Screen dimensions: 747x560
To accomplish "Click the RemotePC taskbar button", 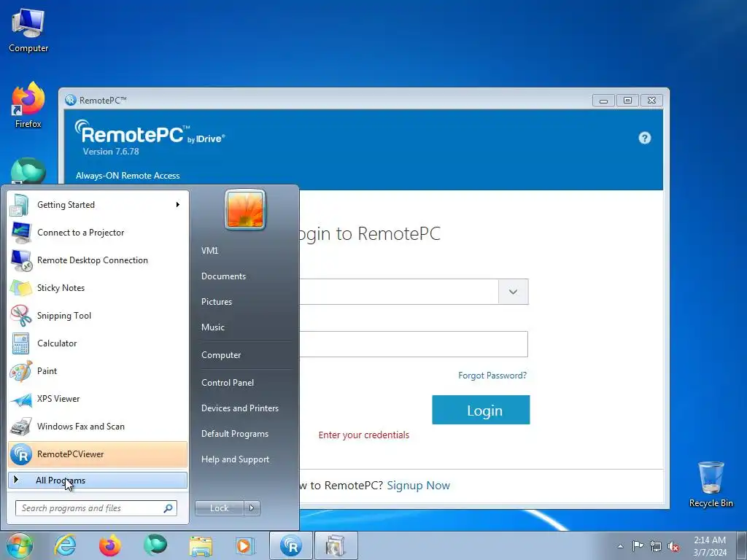I will pos(291,545).
